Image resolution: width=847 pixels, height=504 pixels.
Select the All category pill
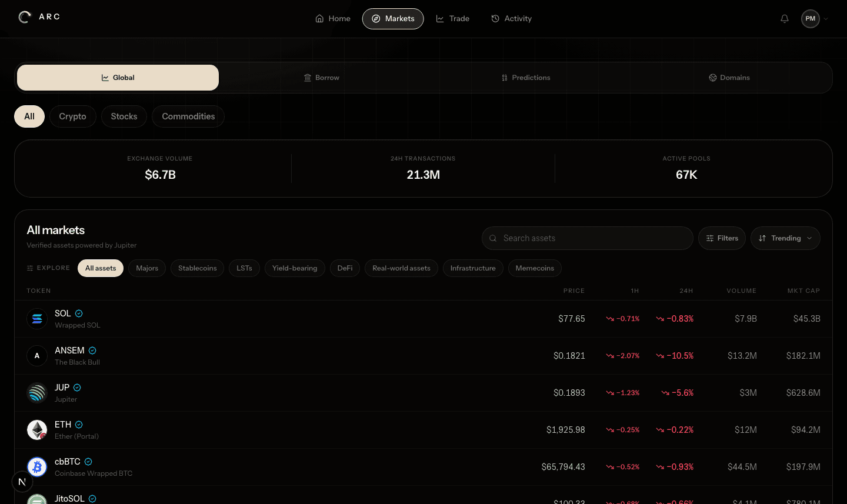29,116
